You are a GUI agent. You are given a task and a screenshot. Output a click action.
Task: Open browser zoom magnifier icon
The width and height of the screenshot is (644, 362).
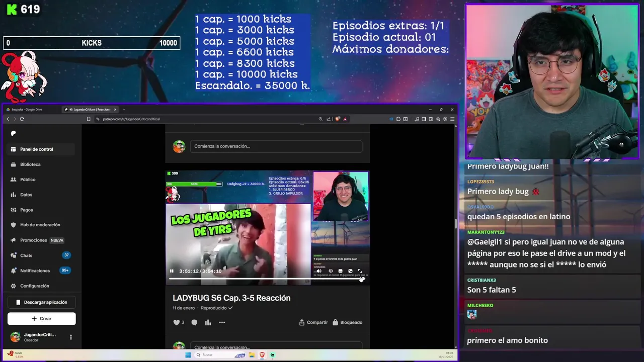click(x=320, y=119)
